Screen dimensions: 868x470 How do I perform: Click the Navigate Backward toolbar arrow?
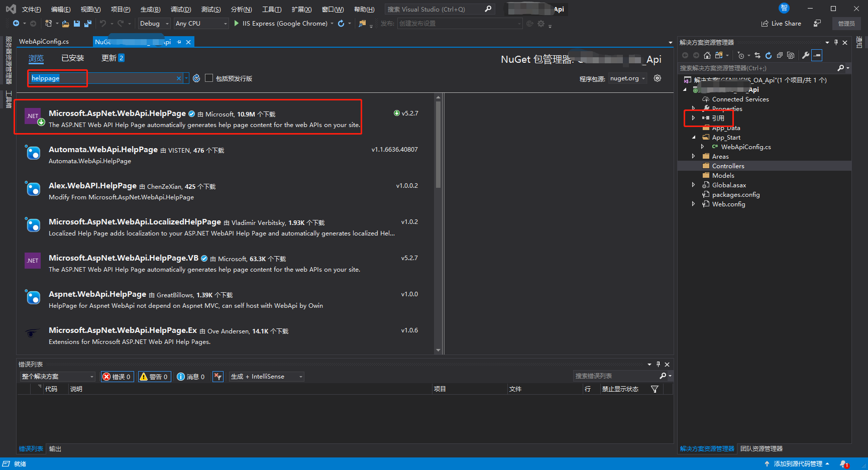coord(16,24)
